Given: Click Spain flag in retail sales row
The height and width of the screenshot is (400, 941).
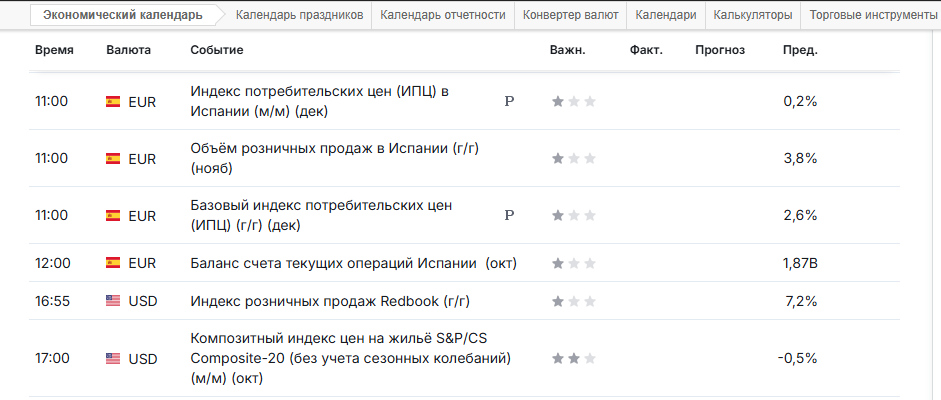Looking at the screenshot, I should pyautogui.click(x=113, y=158).
